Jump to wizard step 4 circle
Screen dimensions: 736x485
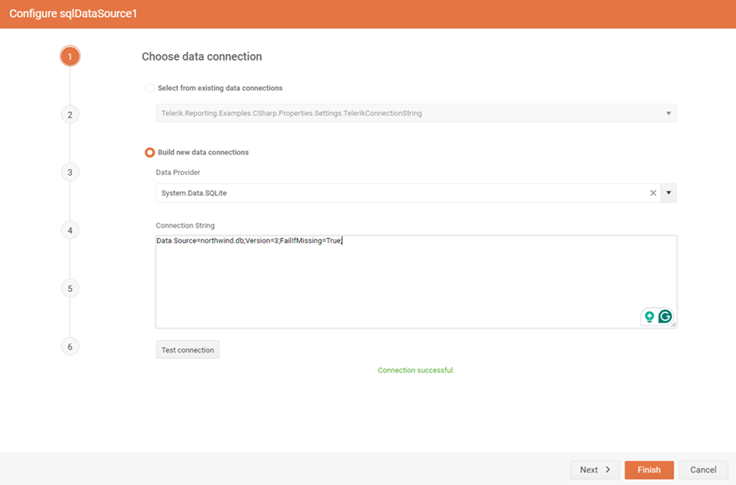pos(70,230)
